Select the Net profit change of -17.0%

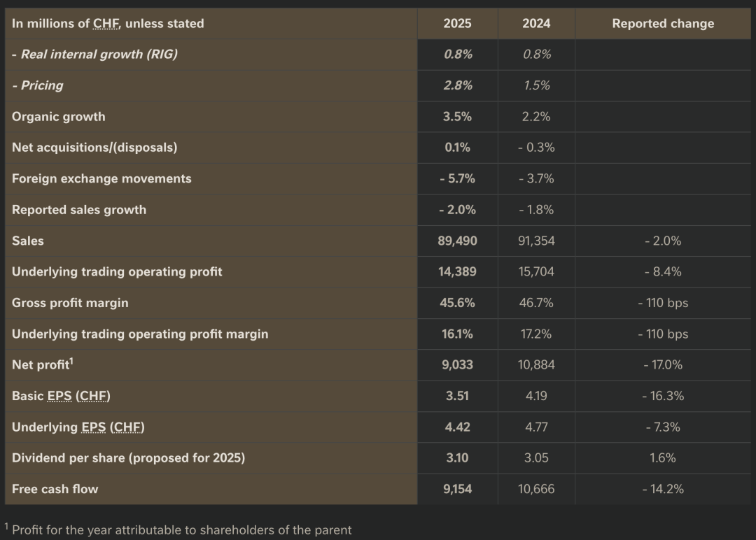[x=662, y=364]
